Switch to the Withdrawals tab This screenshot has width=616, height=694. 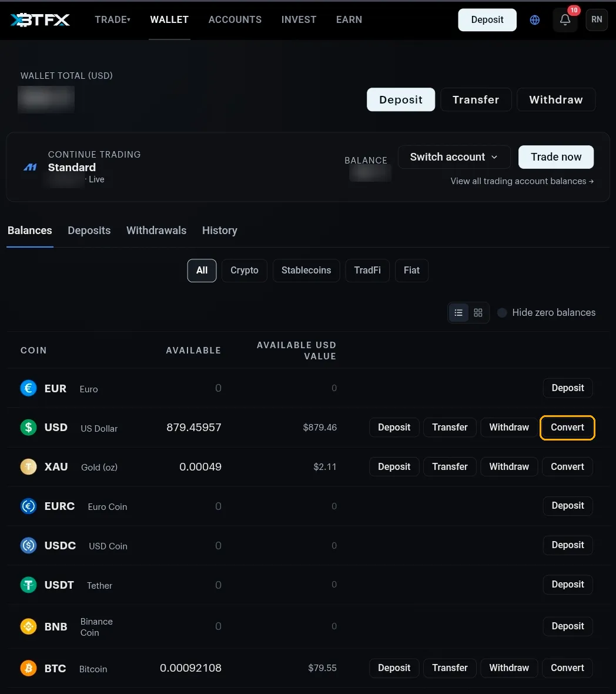pyautogui.click(x=156, y=231)
